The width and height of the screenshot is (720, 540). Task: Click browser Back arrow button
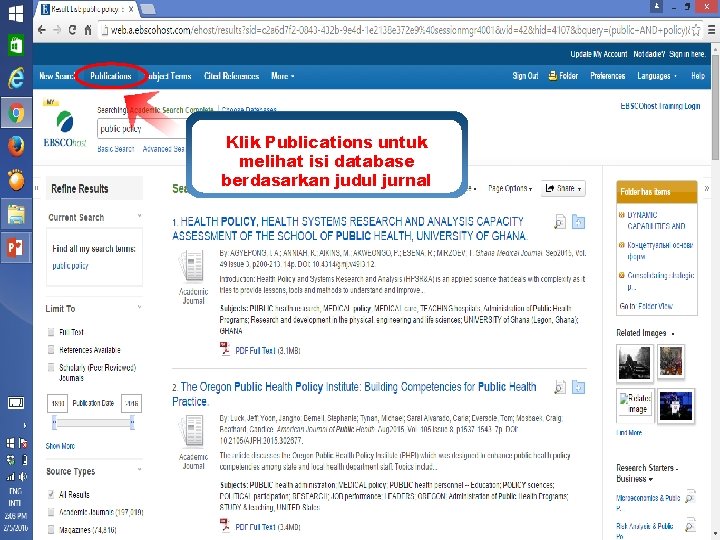(x=42, y=30)
